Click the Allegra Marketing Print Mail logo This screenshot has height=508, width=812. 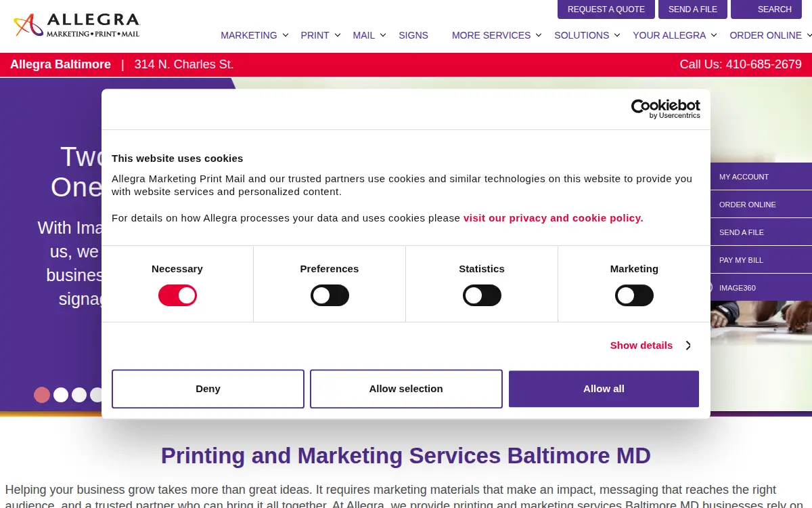coord(76,25)
